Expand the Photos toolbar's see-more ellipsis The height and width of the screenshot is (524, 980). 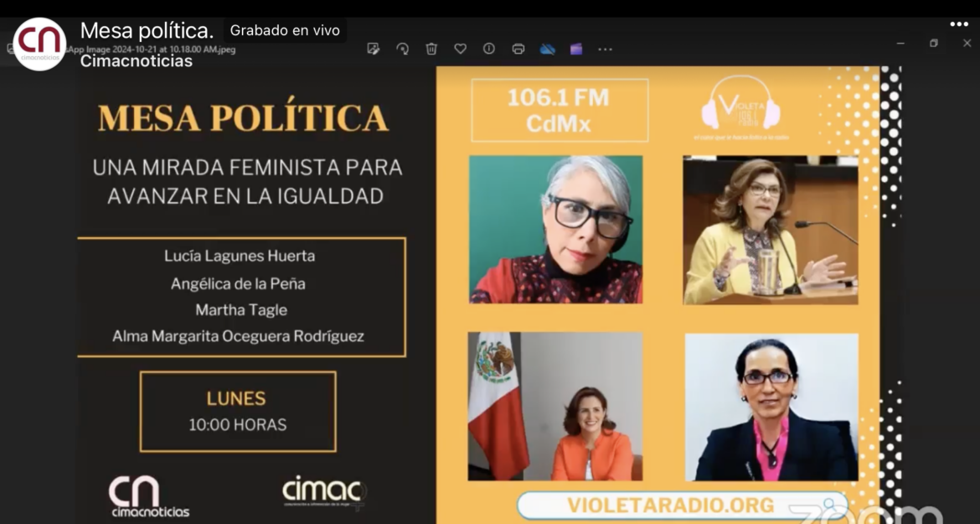[x=605, y=49]
